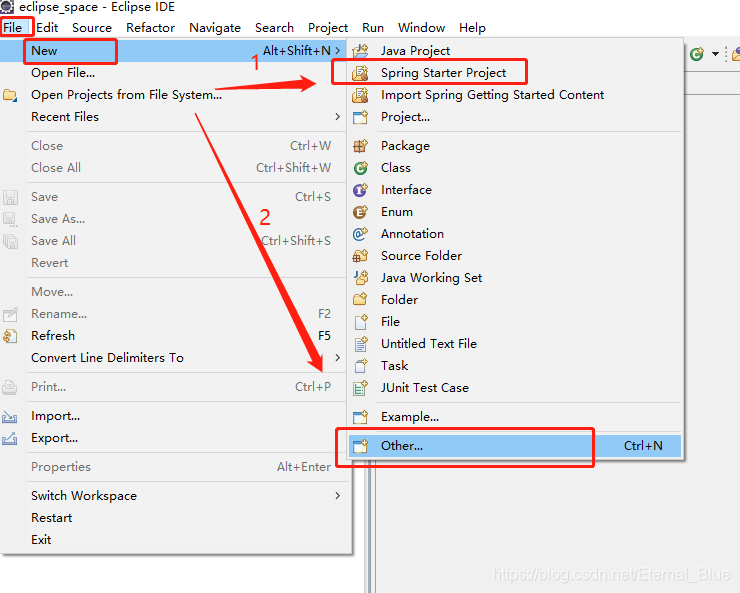
Task: Open the Project menu
Action: pos(328,28)
